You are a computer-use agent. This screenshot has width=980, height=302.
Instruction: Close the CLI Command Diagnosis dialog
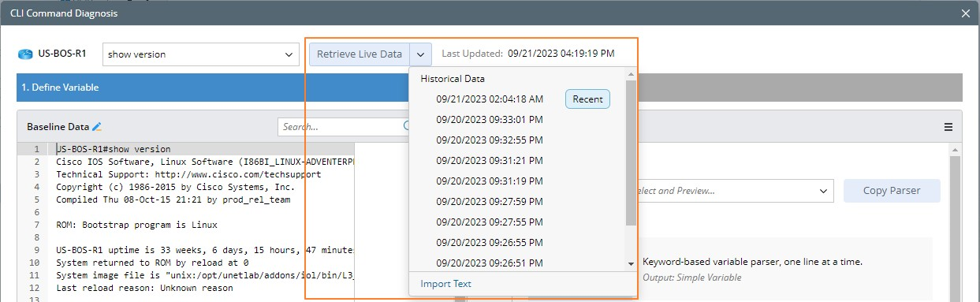pyautogui.click(x=966, y=13)
